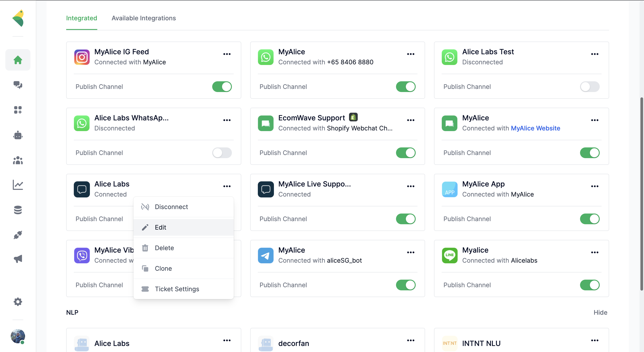Image resolution: width=644 pixels, height=352 pixels.
Task: Hide the NLP section
Action: (x=600, y=312)
